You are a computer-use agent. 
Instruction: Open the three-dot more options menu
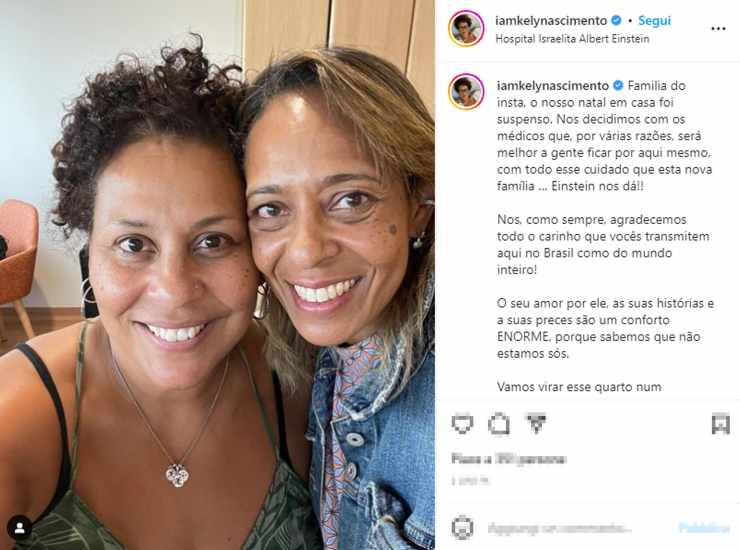tap(718, 29)
